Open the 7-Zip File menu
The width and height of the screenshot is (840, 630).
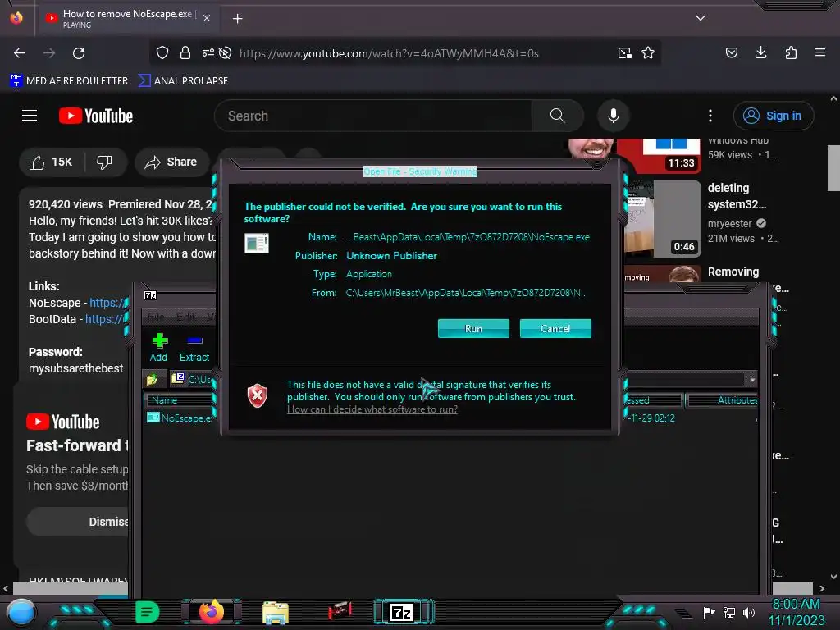click(x=156, y=317)
